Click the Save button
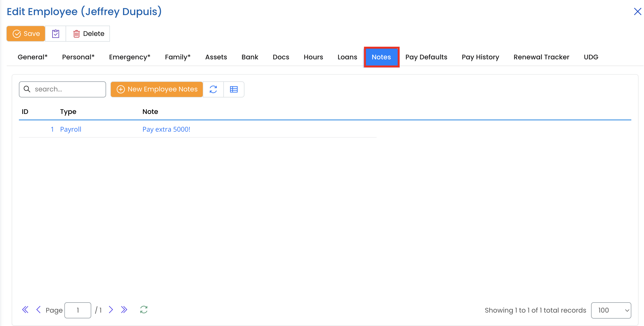Image resolution: width=644 pixels, height=326 pixels. 26,34
